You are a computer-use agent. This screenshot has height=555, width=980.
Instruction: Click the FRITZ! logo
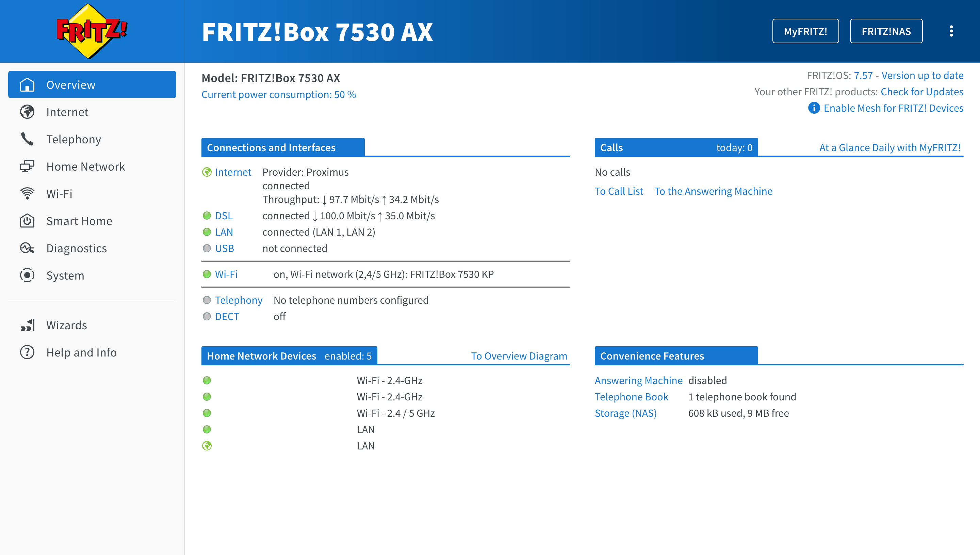(x=92, y=31)
